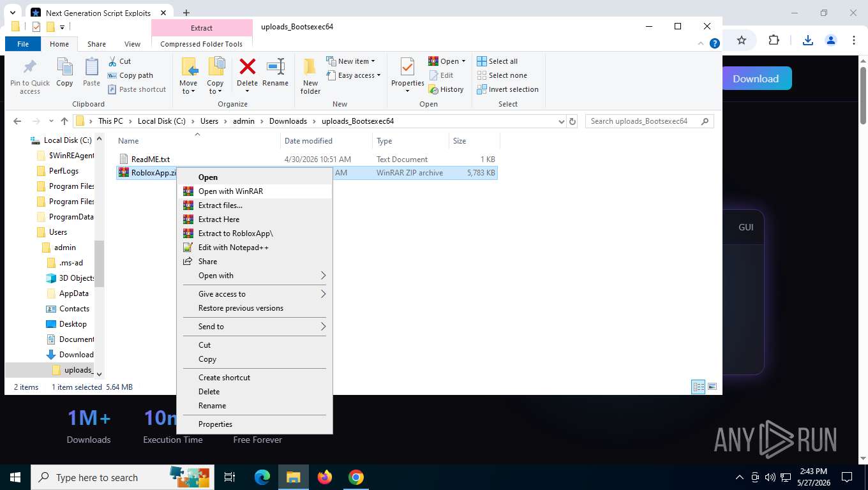Open Chrome from the taskbar
Screen dimensions: 868x490
pos(356,477)
